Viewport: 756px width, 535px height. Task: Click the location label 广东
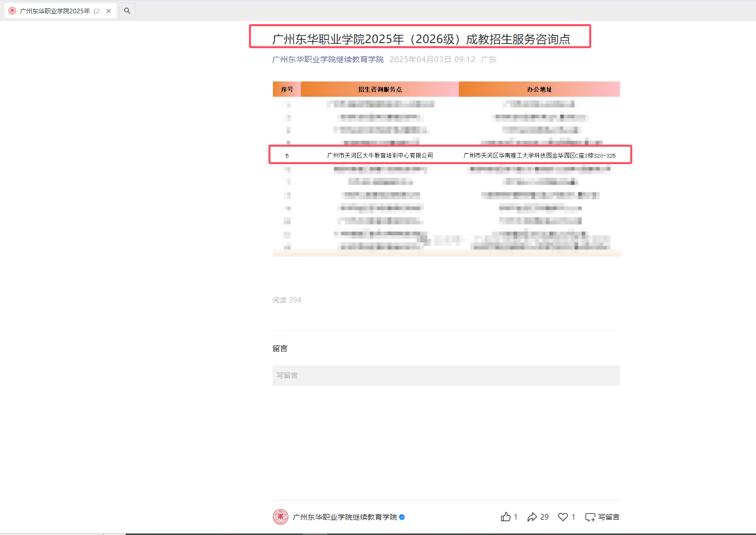click(x=489, y=60)
